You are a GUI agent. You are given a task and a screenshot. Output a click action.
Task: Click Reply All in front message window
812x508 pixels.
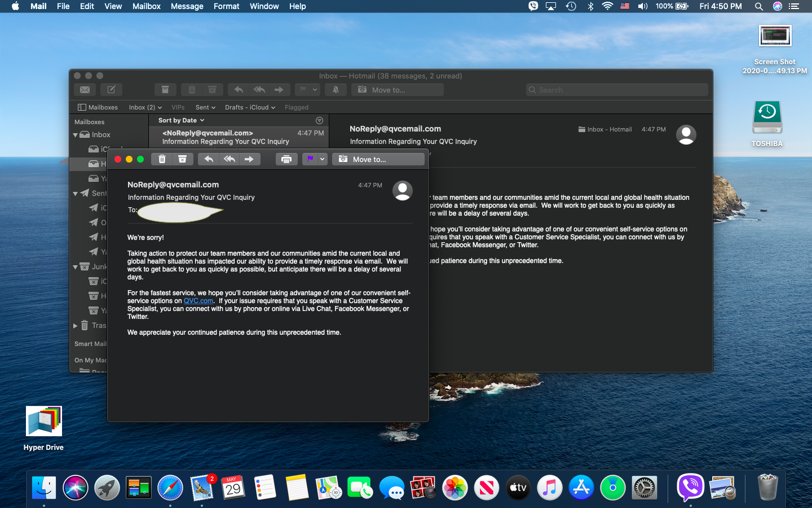click(x=229, y=159)
